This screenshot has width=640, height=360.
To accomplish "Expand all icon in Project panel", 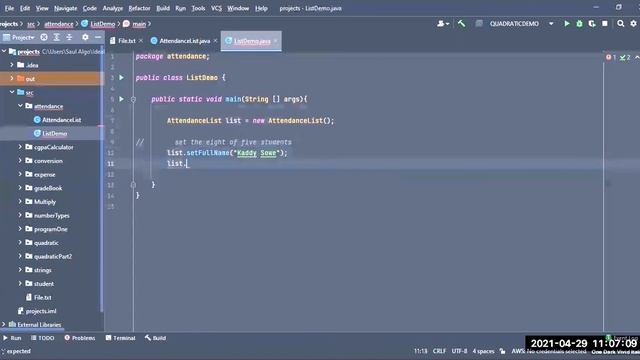I will pyautogui.click(x=57, y=37).
